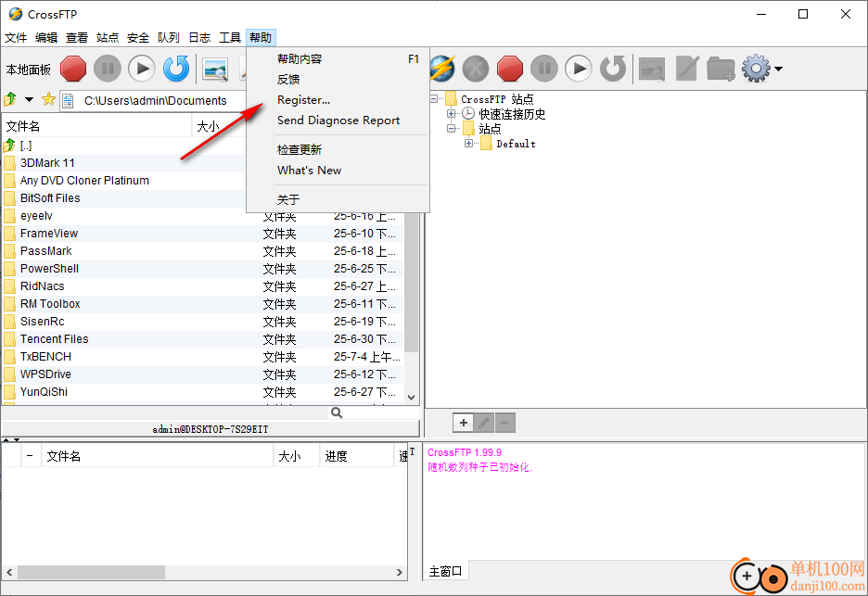Go up a folder via green arrow icon

[x=10, y=99]
